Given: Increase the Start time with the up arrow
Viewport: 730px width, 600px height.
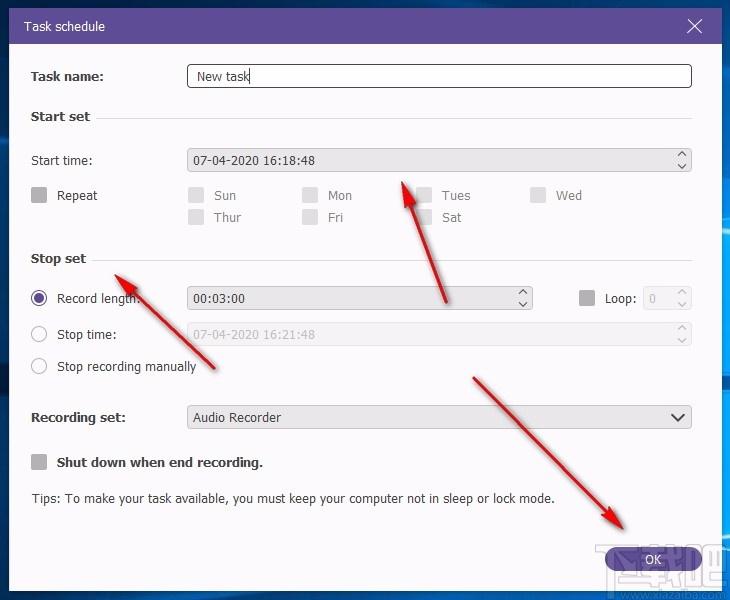Looking at the screenshot, I should tap(682, 154).
